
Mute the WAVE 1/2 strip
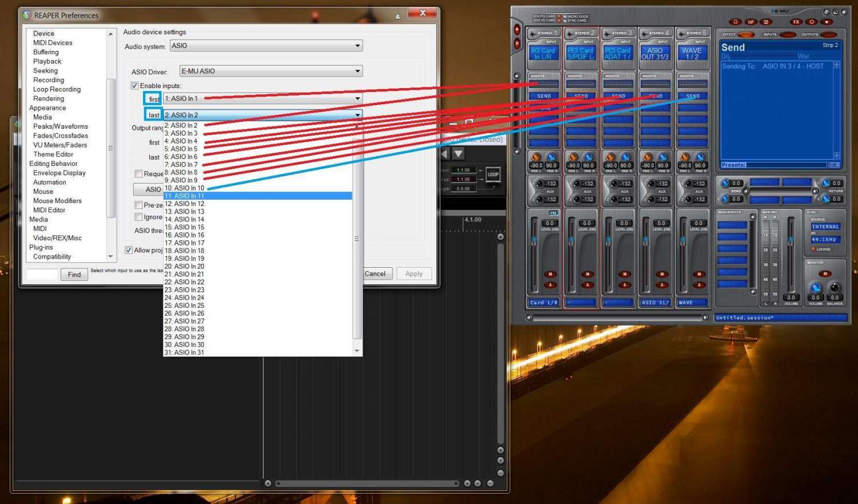[x=699, y=274]
